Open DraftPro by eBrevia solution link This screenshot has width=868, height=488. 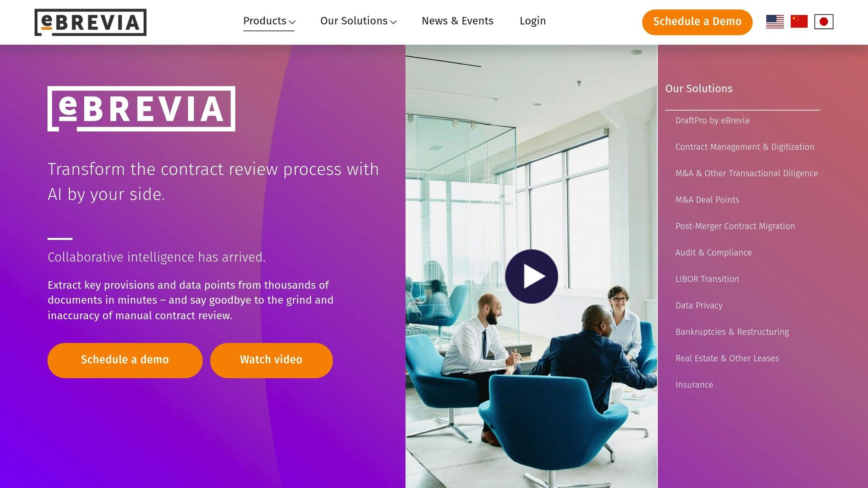(x=712, y=120)
